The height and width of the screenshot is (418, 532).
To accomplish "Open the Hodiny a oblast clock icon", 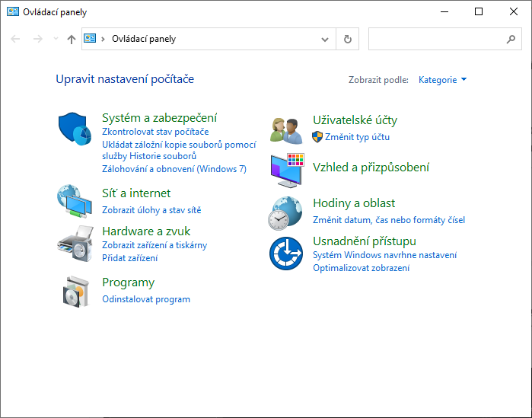I will 285,213.
